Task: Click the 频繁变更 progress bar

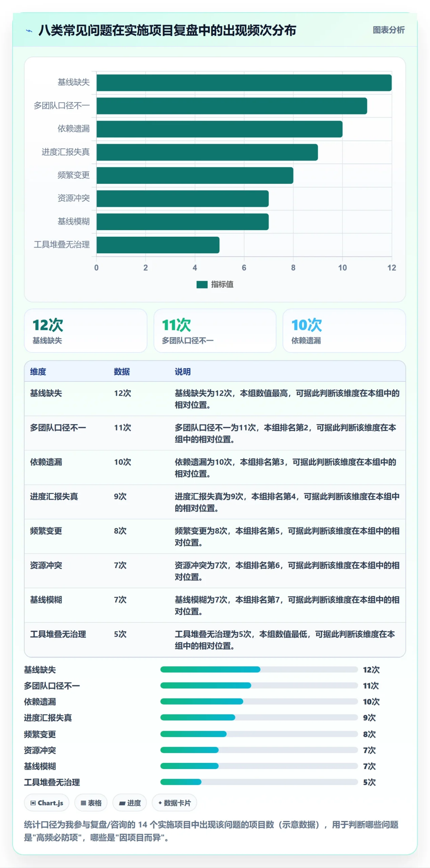Action: (x=259, y=734)
